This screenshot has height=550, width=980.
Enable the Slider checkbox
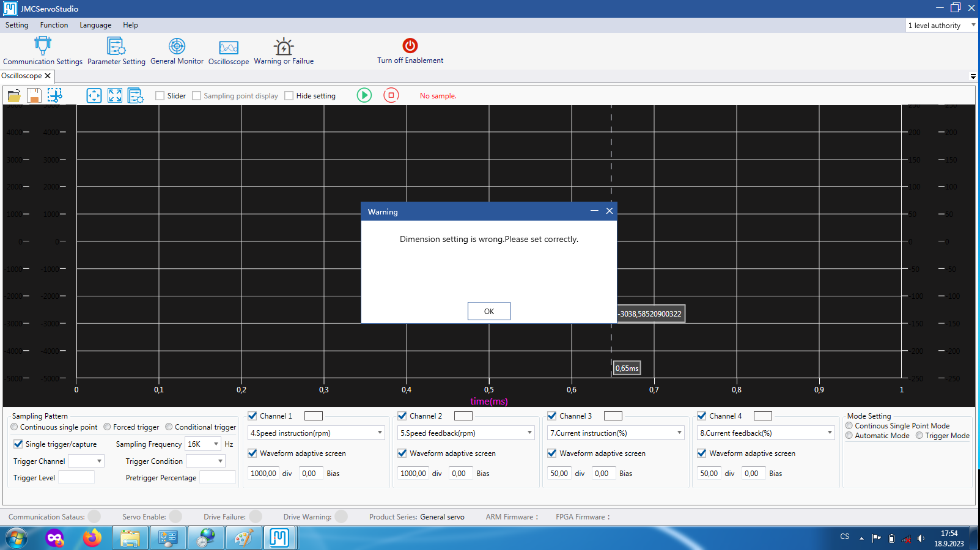pos(160,96)
